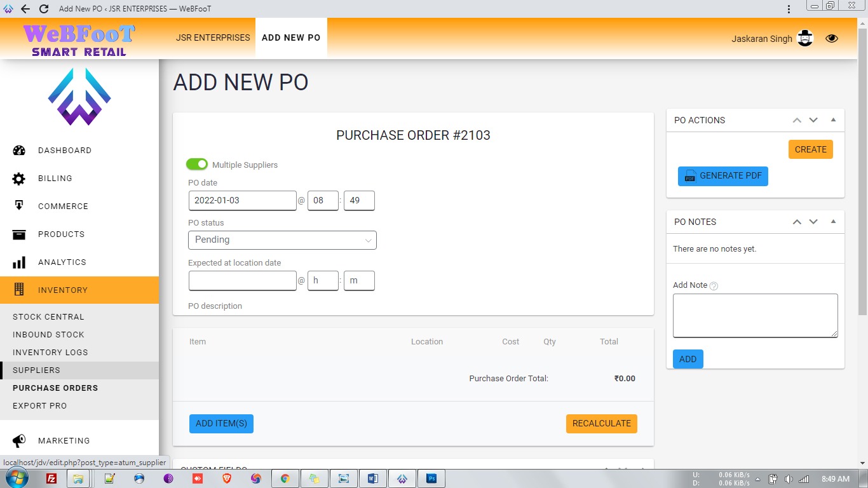The width and height of the screenshot is (868, 488).
Task: Collapse the PO Actions panel with triangle toggle
Action: pos(833,120)
